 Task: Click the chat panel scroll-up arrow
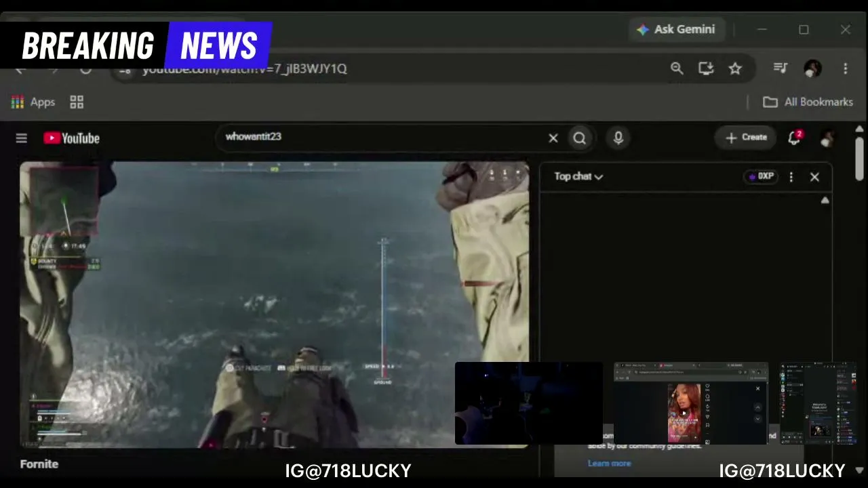[825, 200]
